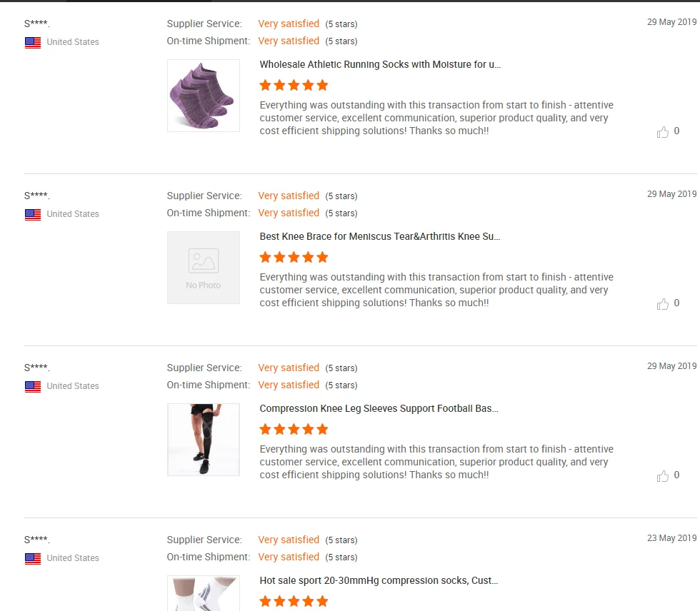Click thumbs-up on the Knee Brace review

pyautogui.click(x=663, y=304)
